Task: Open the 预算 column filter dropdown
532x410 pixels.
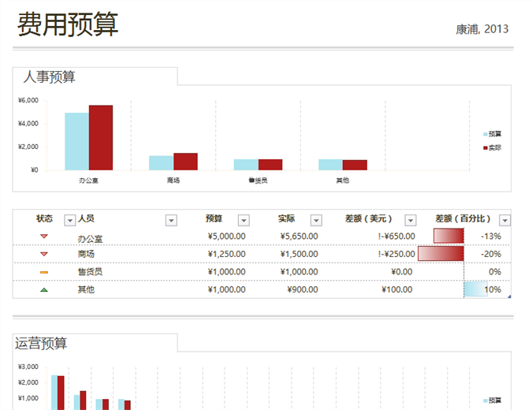Action: pos(244,220)
